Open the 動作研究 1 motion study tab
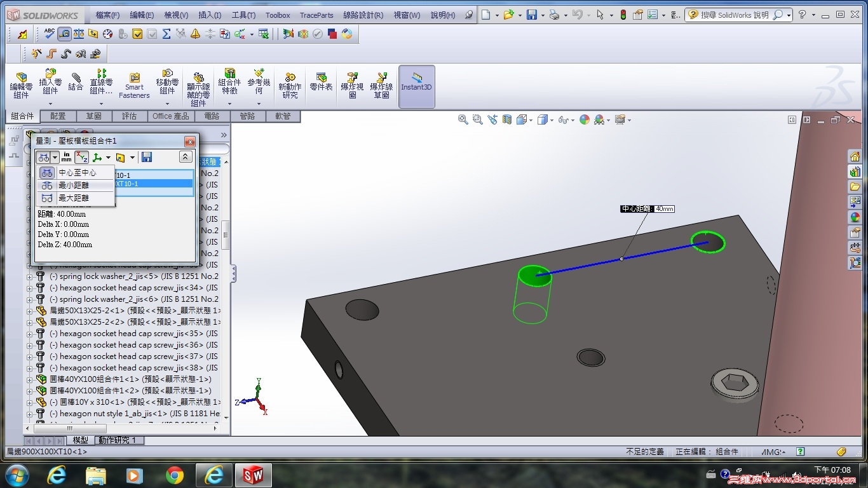 click(119, 440)
